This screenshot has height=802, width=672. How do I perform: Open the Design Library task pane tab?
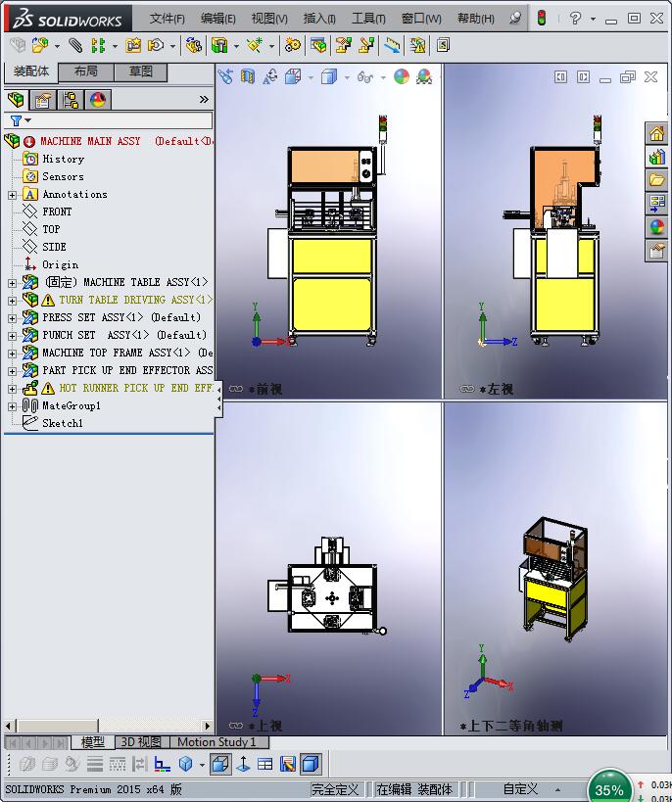pyautogui.click(x=656, y=157)
